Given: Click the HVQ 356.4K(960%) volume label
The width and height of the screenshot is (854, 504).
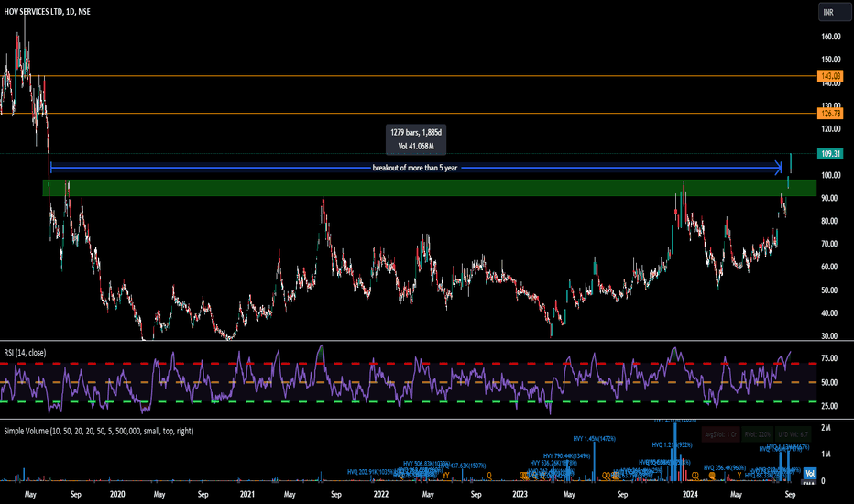Looking at the screenshot, I should (725, 467).
